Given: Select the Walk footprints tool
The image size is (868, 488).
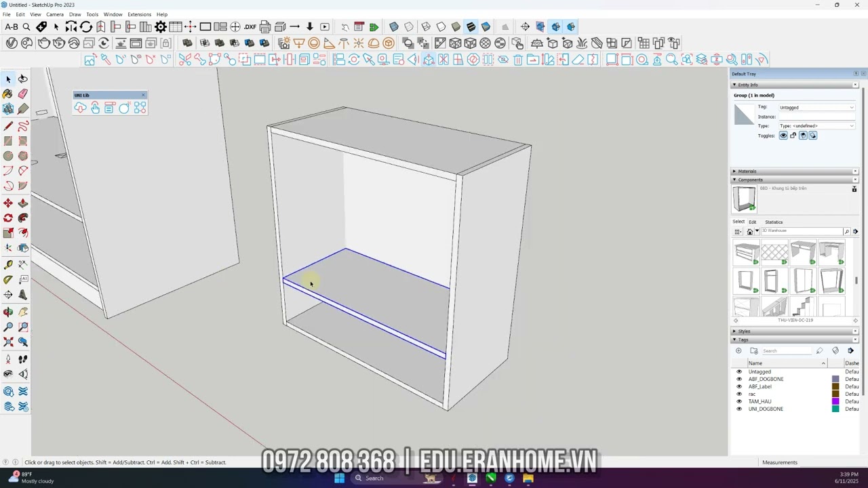Looking at the screenshot, I should [x=23, y=359].
